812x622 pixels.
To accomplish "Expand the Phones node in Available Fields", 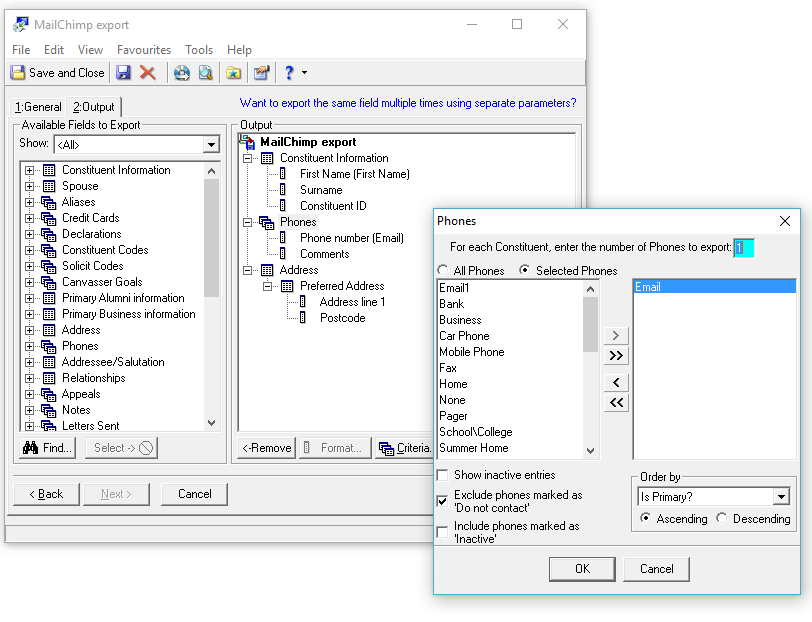I will pos(30,346).
